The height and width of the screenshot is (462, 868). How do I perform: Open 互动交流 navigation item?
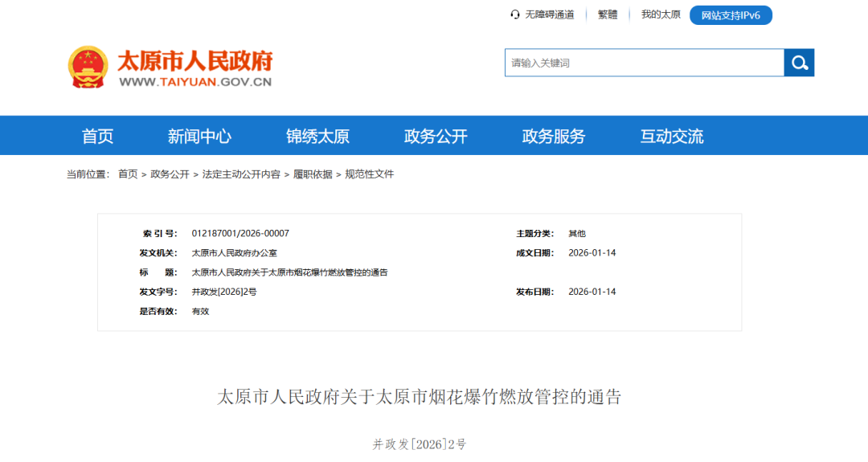click(x=671, y=136)
